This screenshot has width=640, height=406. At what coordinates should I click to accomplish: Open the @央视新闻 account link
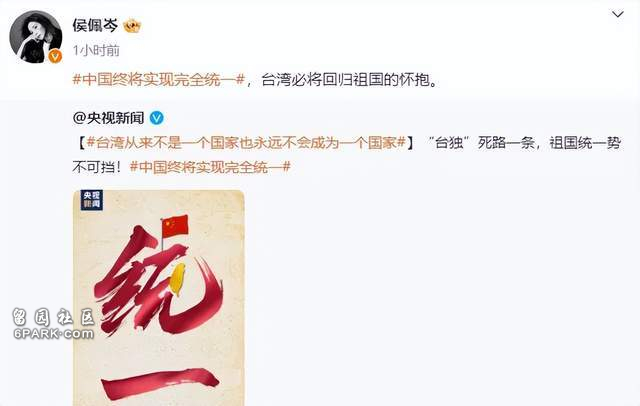(108, 118)
